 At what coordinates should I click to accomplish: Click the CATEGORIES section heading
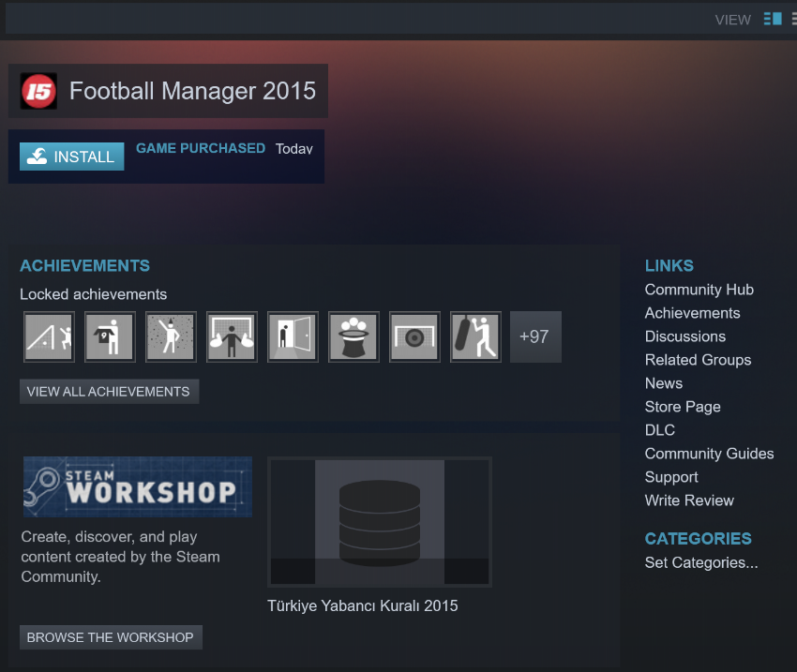(x=698, y=538)
